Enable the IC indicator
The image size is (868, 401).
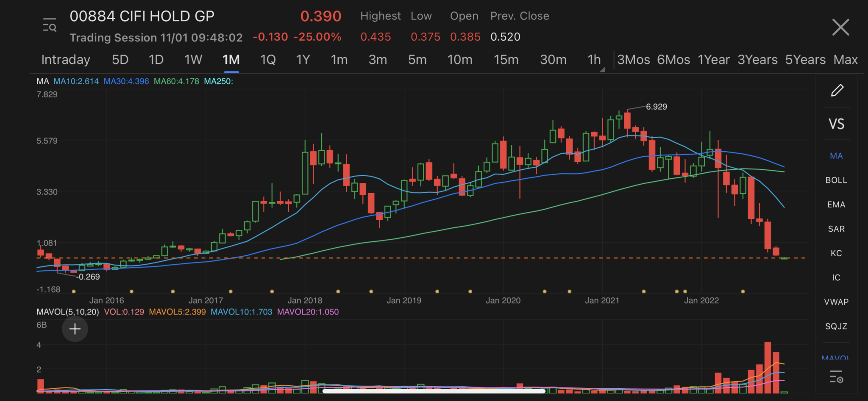click(x=836, y=278)
